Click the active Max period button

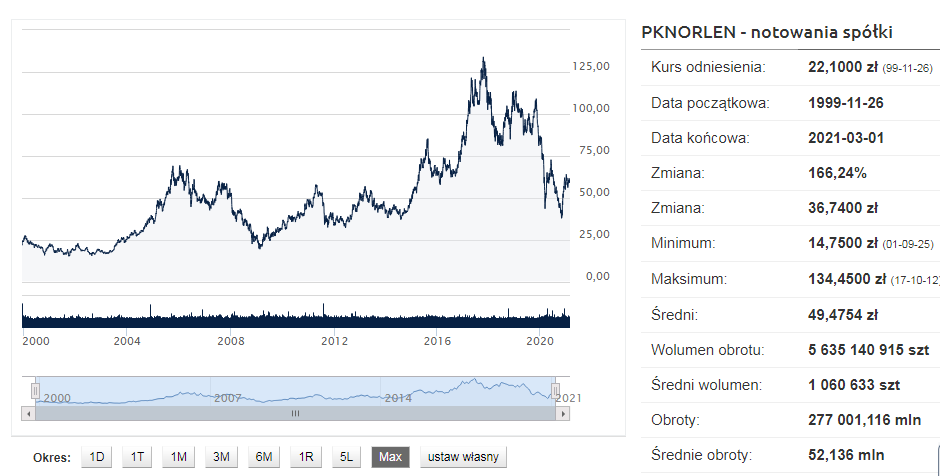tap(390, 457)
